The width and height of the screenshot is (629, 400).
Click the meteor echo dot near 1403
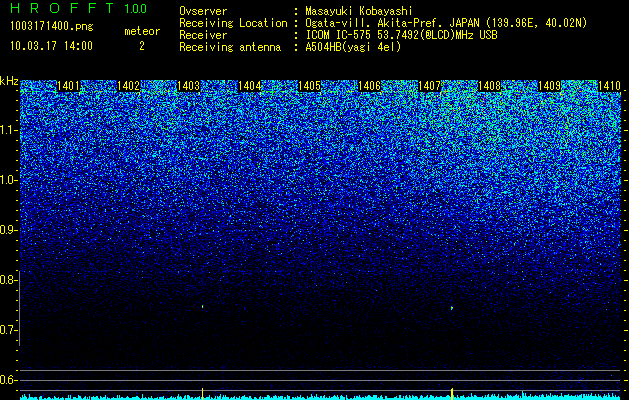(x=203, y=307)
